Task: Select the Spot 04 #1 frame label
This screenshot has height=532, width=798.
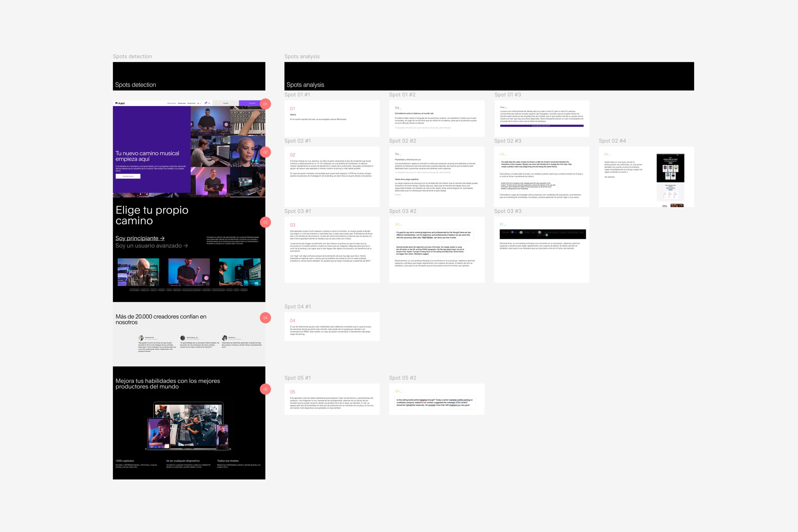Action: (297, 307)
